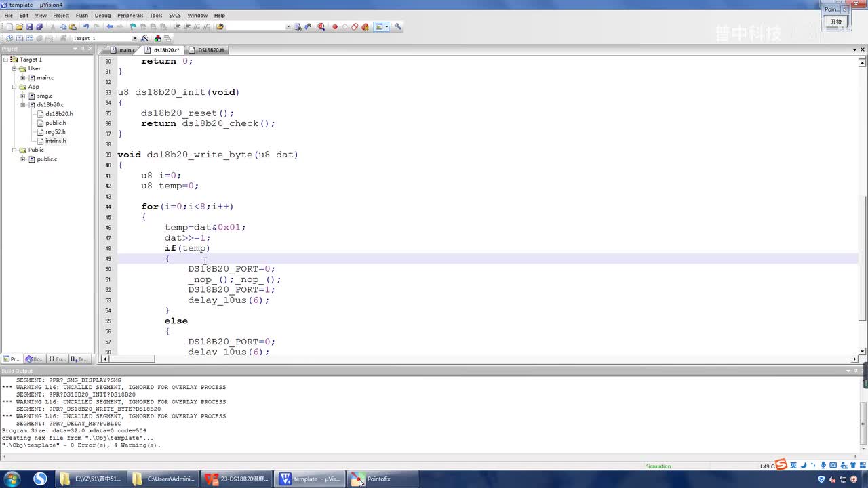The image size is (868, 488).
Task: Toggle English input mode indicator
Action: [x=793, y=465]
